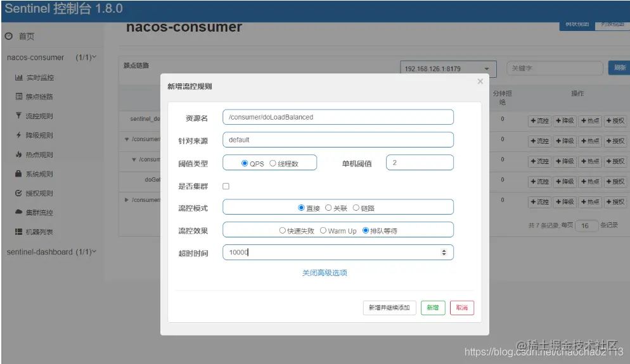Image resolution: width=630 pixels, height=364 pixels.
Task: Click the 单机阈值 input field
Action: pos(420,163)
